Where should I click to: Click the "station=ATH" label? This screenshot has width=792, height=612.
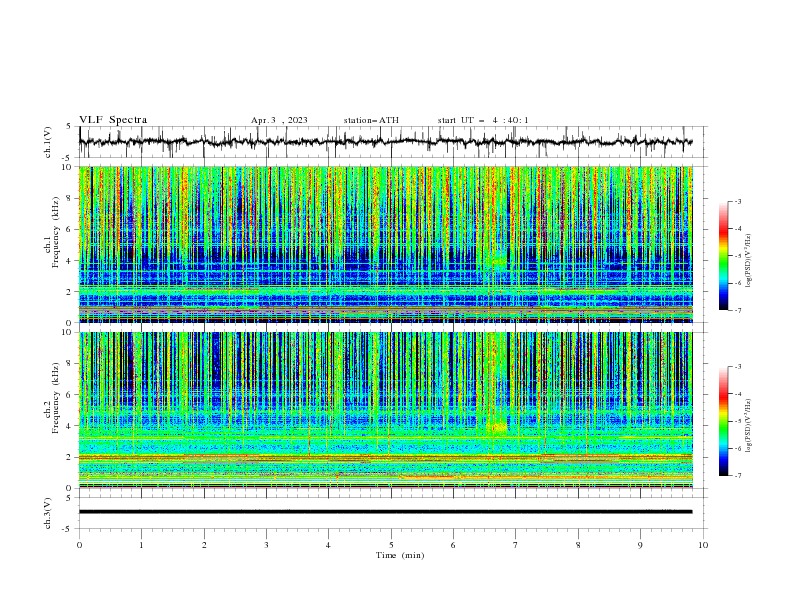pos(371,120)
